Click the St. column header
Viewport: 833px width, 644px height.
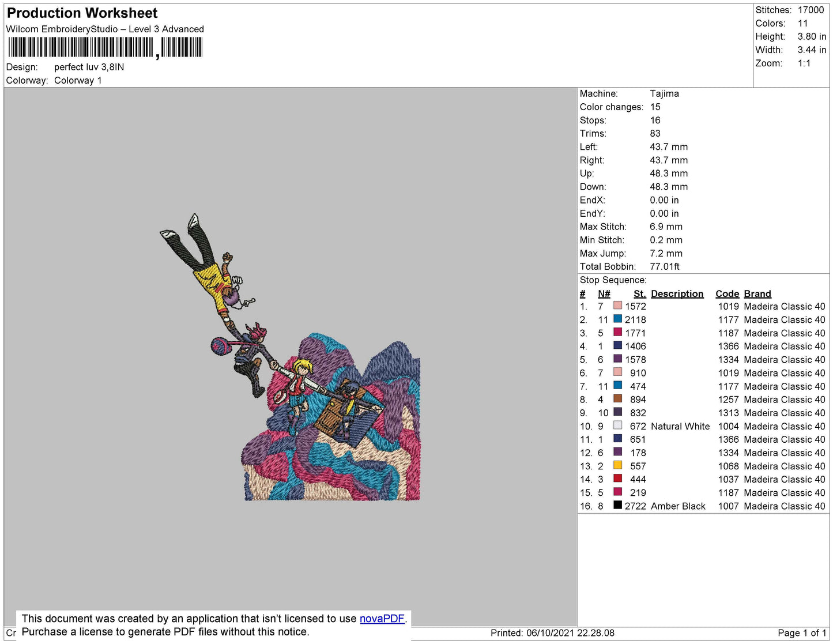tap(640, 293)
